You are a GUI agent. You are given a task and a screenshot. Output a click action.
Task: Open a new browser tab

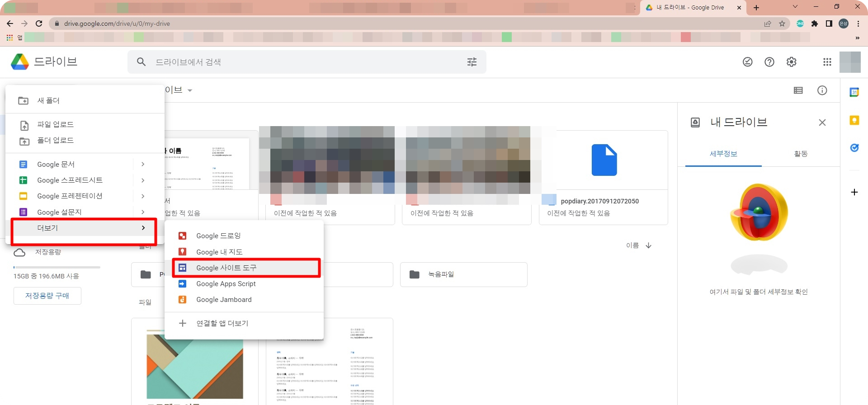[756, 7]
